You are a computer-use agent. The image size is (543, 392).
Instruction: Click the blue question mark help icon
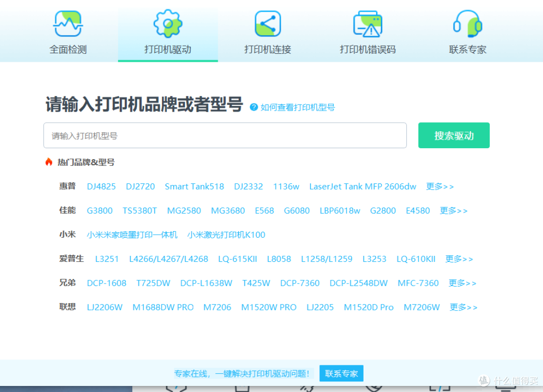[x=254, y=108]
